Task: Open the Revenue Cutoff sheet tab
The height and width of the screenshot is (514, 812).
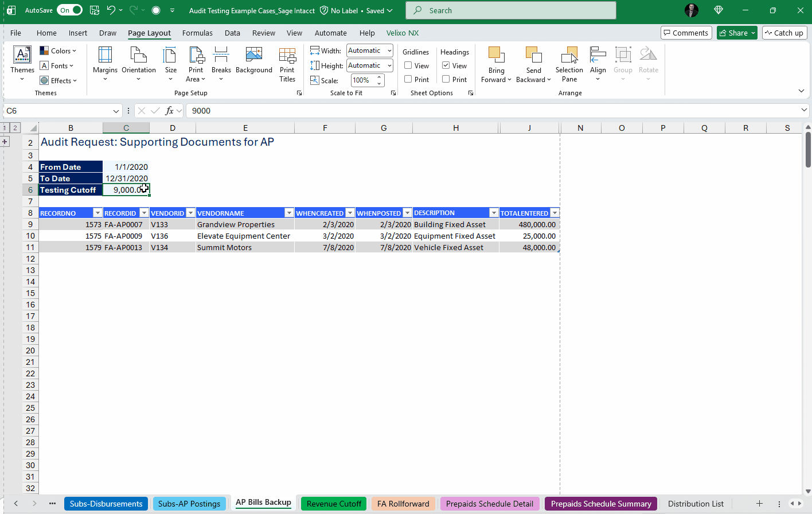Action: 333,503
